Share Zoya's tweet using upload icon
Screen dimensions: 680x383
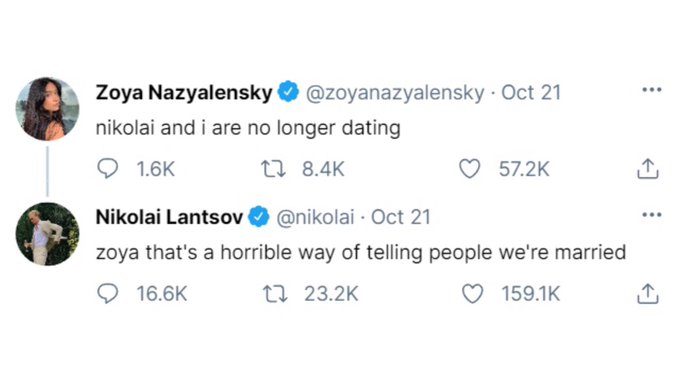pos(647,169)
